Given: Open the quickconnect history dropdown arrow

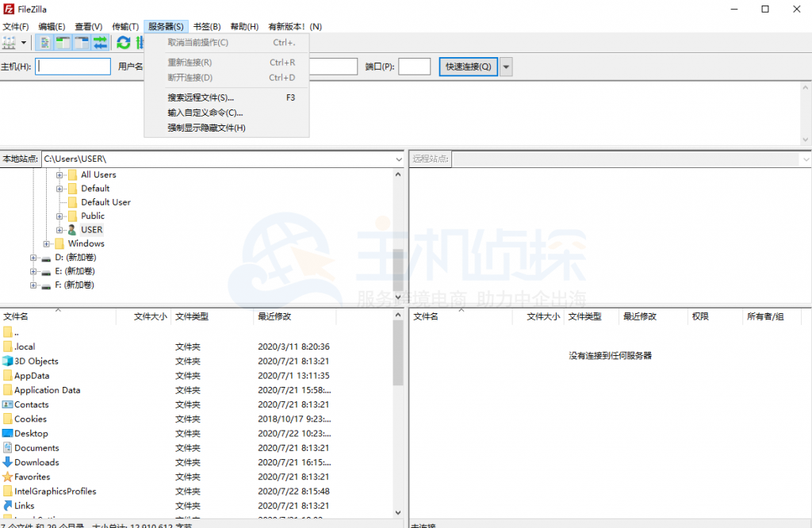Looking at the screenshot, I should pos(506,67).
